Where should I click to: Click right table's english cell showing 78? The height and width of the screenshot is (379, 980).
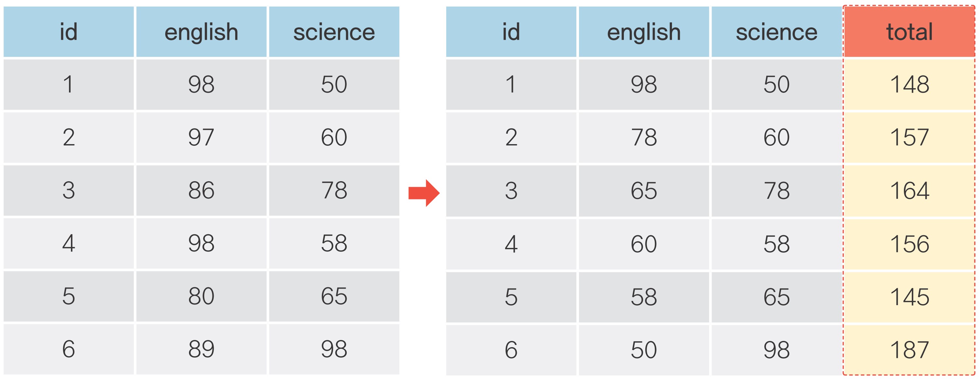(644, 137)
